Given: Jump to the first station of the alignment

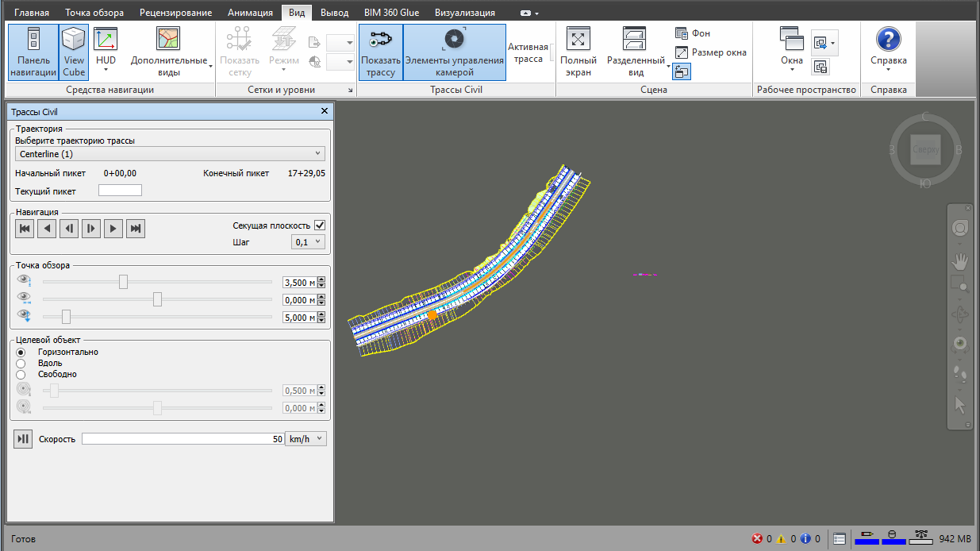Looking at the screenshot, I should [x=25, y=229].
